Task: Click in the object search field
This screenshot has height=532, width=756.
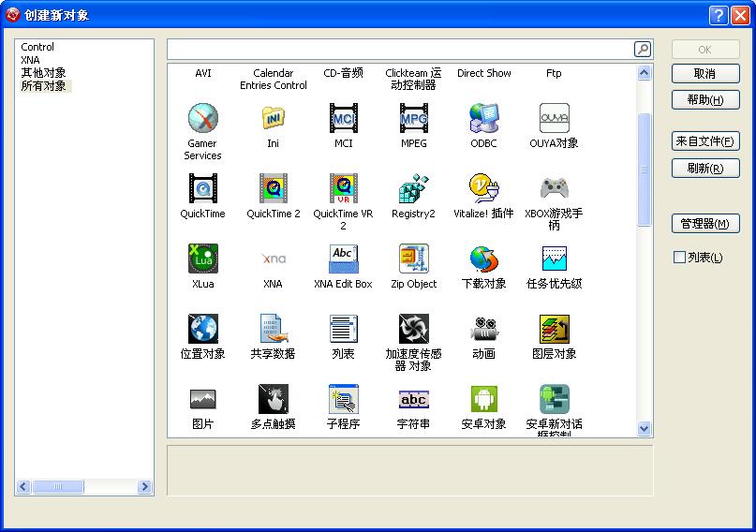Action: (x=400, y=49)
